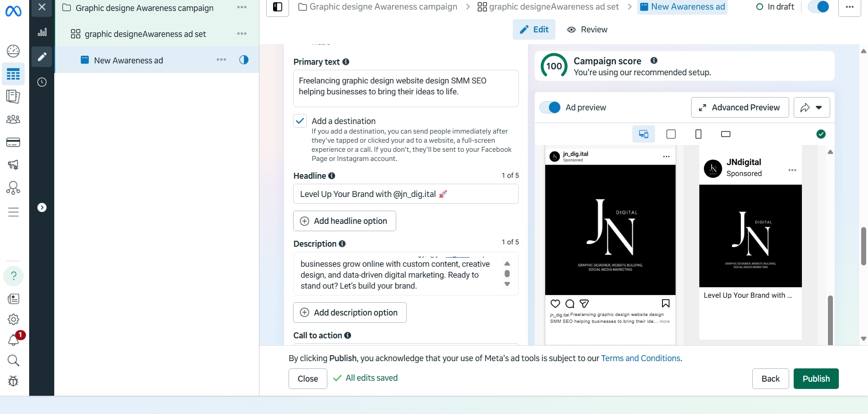The width and height of the screenshot is (868, 414).
Task: Open the Billing credit card icon
Action: (x=13, y=143)
